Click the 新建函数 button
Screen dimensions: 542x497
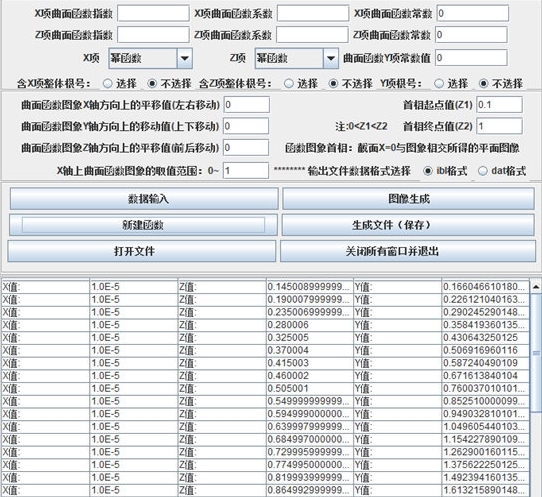[x=143, y=225]
